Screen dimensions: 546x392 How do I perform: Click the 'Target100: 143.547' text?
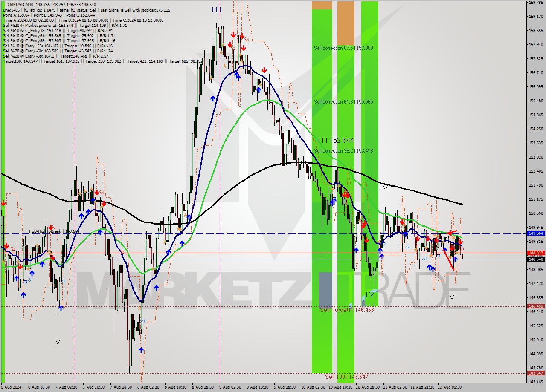tap(20, 61)
